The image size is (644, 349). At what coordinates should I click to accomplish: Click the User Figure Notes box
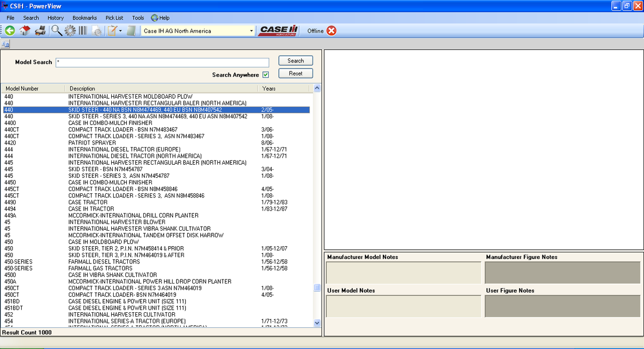pyautogui.click(x=562, y=306)
